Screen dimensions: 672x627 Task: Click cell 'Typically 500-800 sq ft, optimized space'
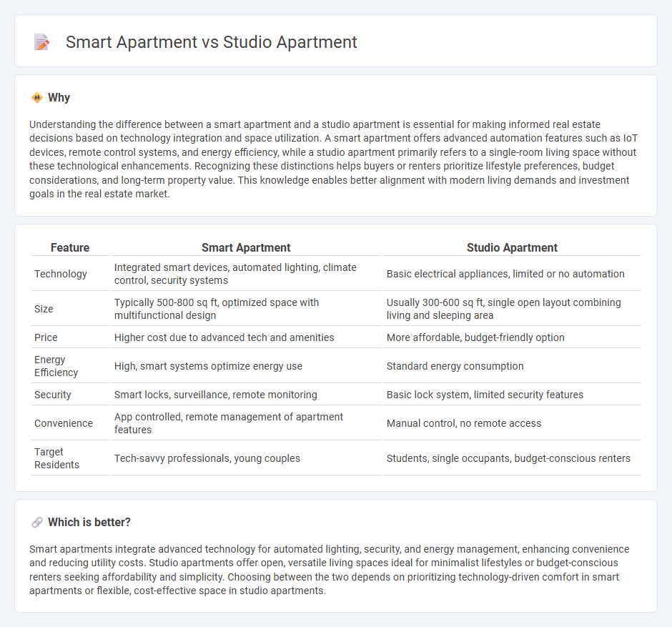pos(246,309)
